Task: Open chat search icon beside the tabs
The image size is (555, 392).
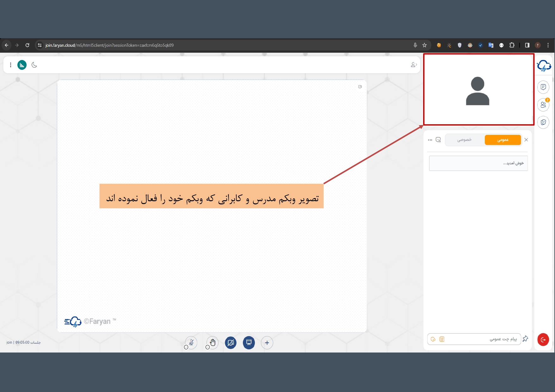Action: pos(438,140)
